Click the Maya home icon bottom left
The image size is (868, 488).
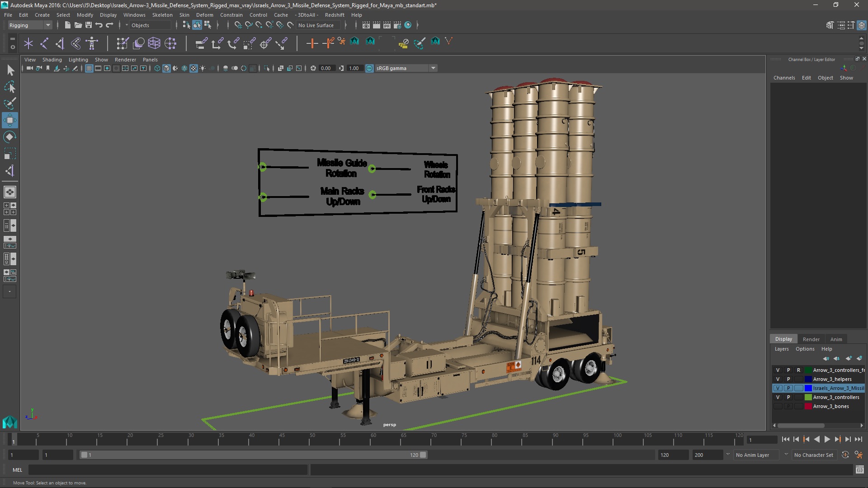pos(9,422)
